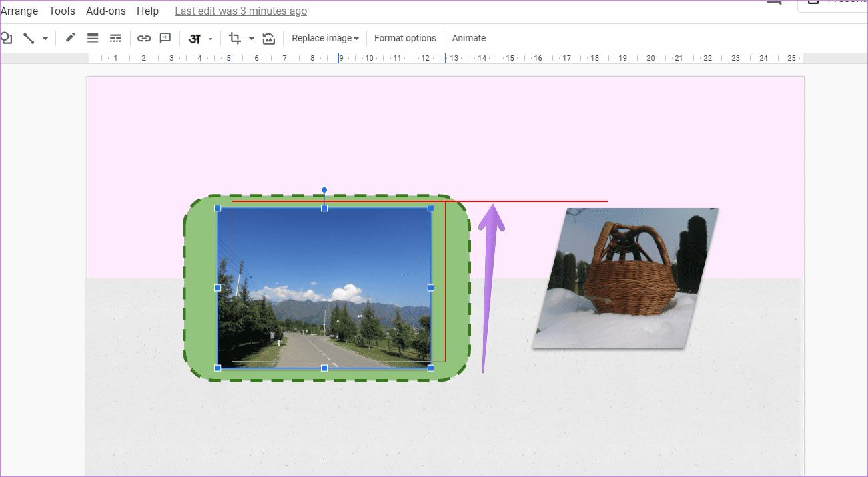Click the Add comment icon
This screenshot has height=477, width=868.
165,38
